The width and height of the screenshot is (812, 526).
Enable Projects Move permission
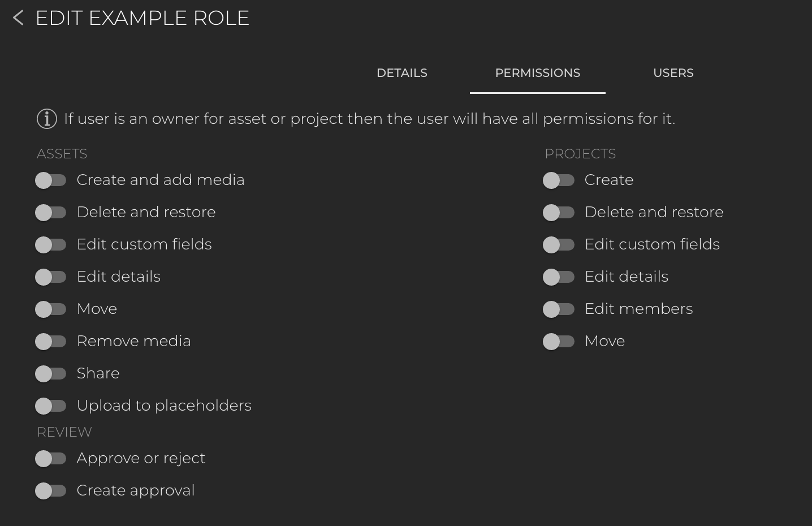(559, 342)
